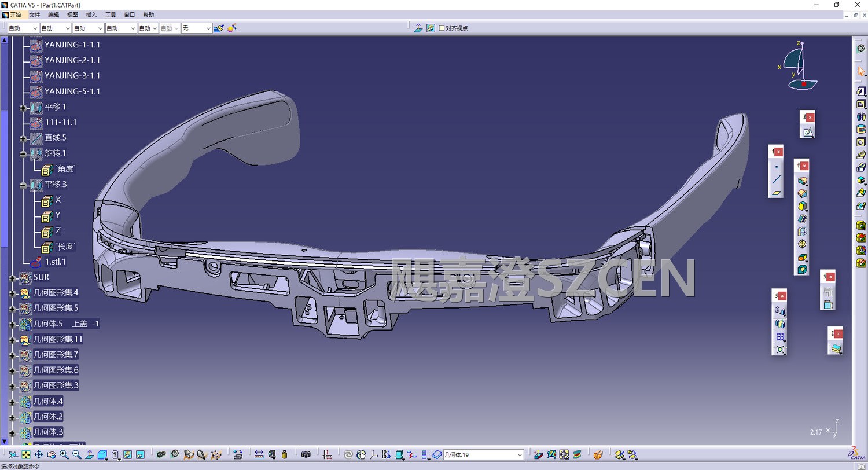Select the Rotate view tool
This screenshot has width=868, height=470.
click(51, 455)
